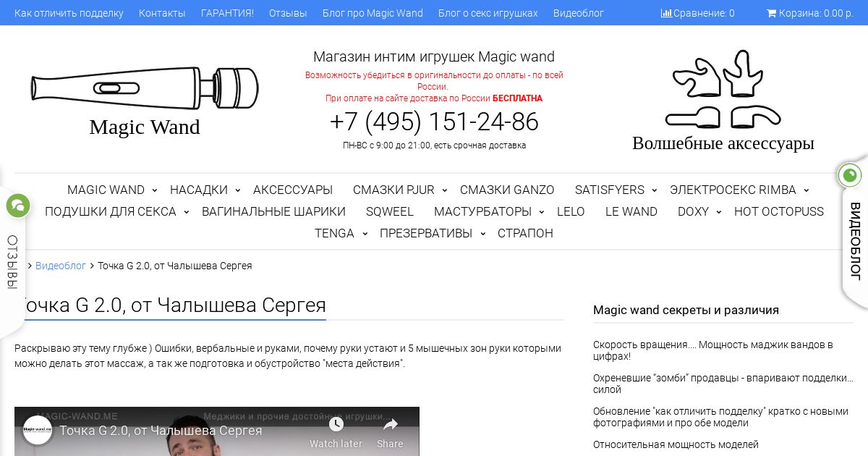Click the green chat bubble reviews icon
This screenshot has width=868, height=456.
click(x=17, y=206)
